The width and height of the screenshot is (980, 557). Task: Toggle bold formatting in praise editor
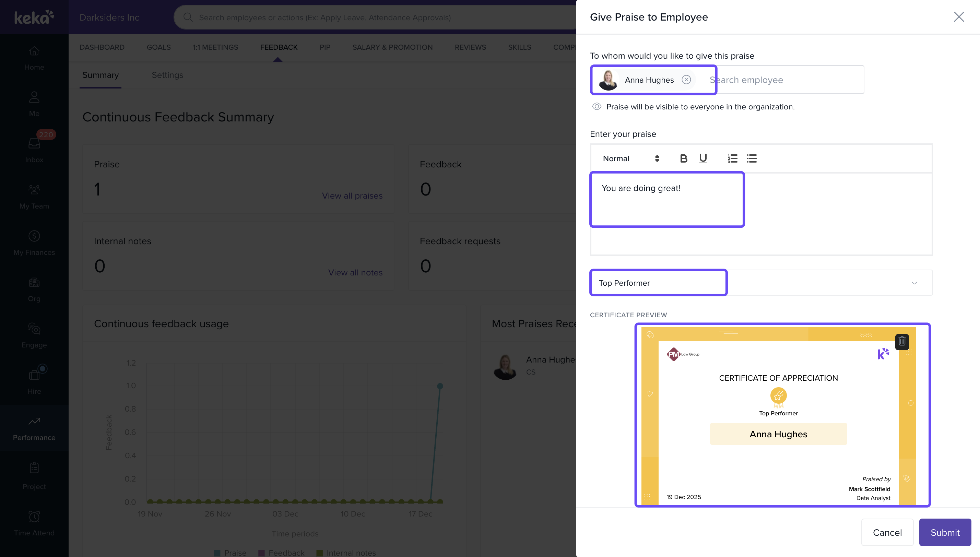coord(683,158)
